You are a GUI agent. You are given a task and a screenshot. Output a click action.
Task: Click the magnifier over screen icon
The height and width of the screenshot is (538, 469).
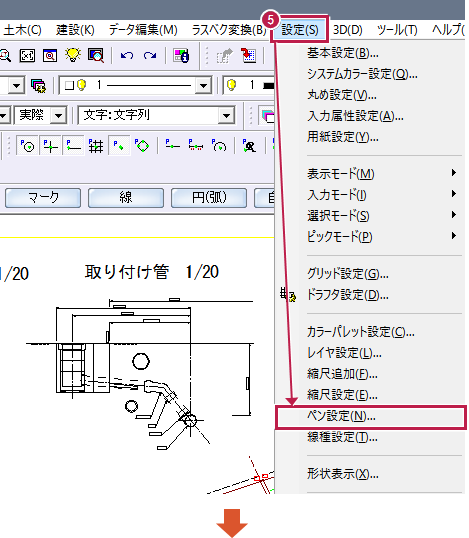[x=96, y=55]
